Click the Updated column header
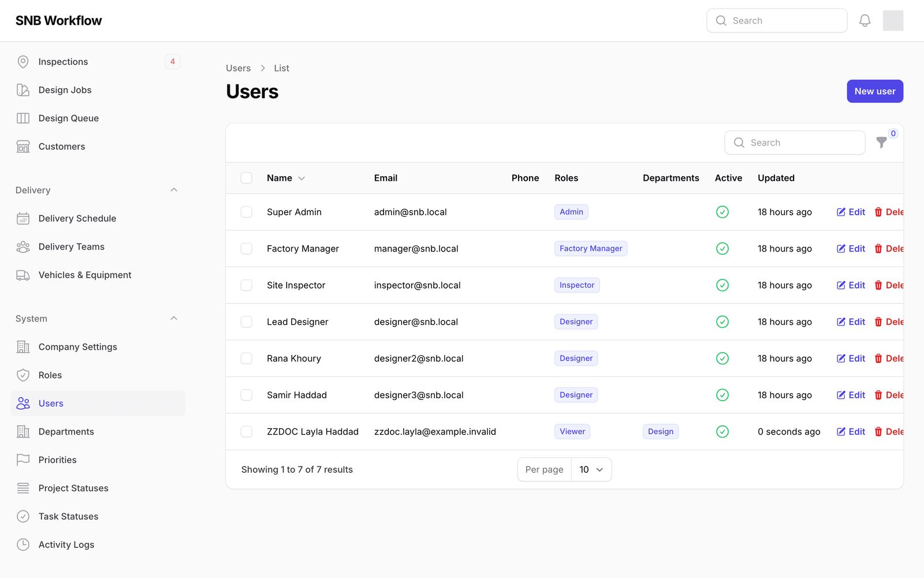This screenshot has height=578, width=924. tap(776, 178)
